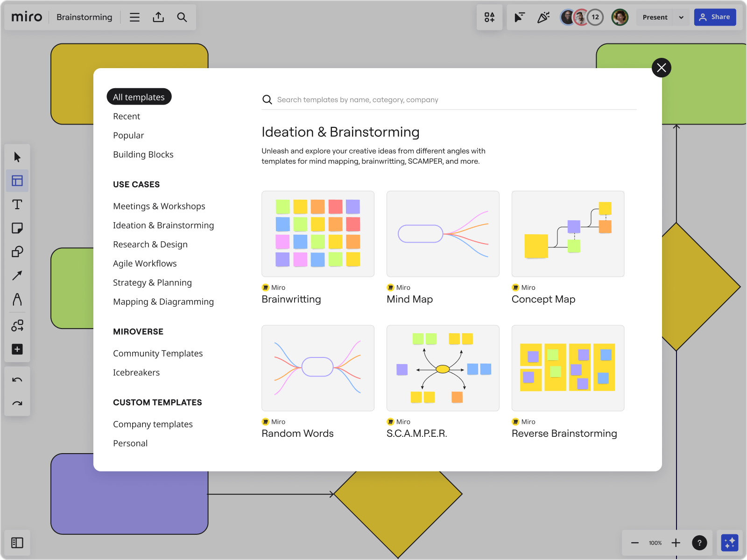Click the Undo arrow
747x560 pixels.
tap(17, 380)
